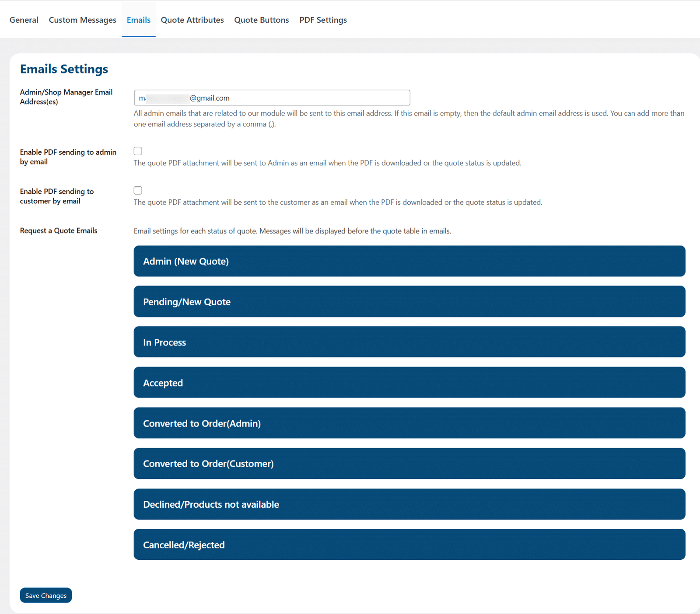Open the Quote Attributes tab
700x614 pixels.
(192, 20)
